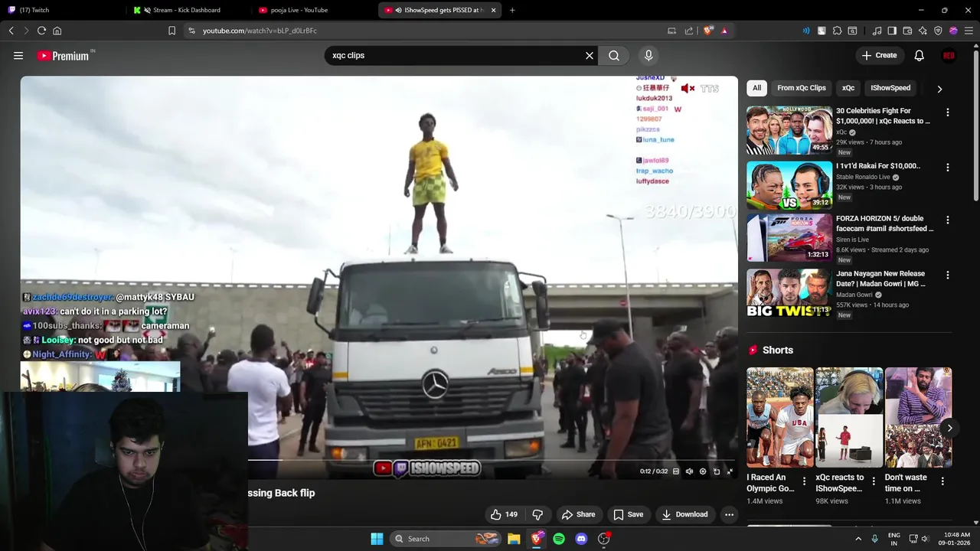980x551 pixels.
Task: Open Discord from the taskbar
Action: (581, 539)
